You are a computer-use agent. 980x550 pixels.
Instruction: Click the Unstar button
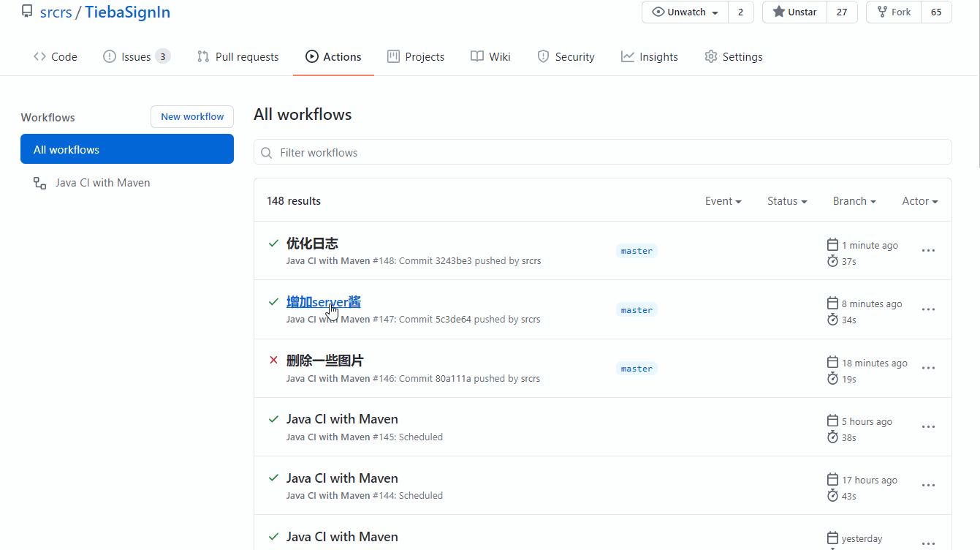click(794, 12)
